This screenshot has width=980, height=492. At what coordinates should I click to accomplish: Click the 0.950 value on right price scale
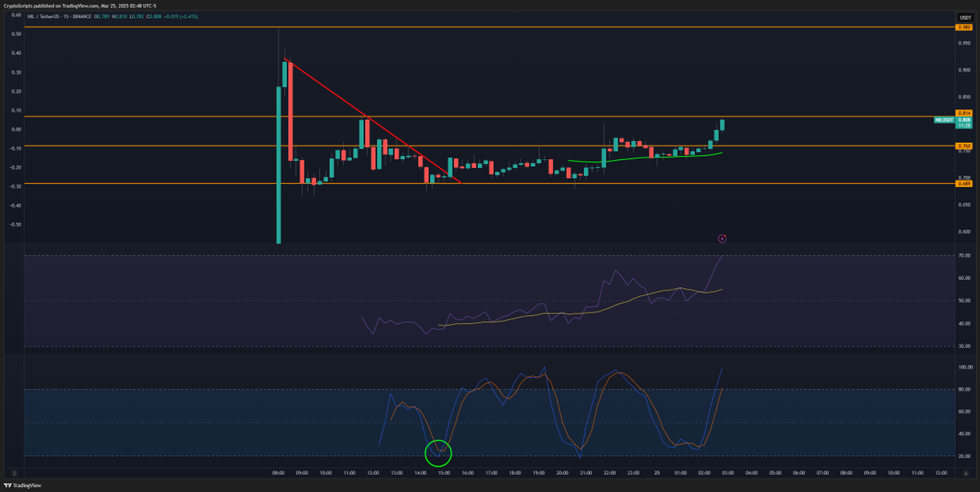coord(963,42)
